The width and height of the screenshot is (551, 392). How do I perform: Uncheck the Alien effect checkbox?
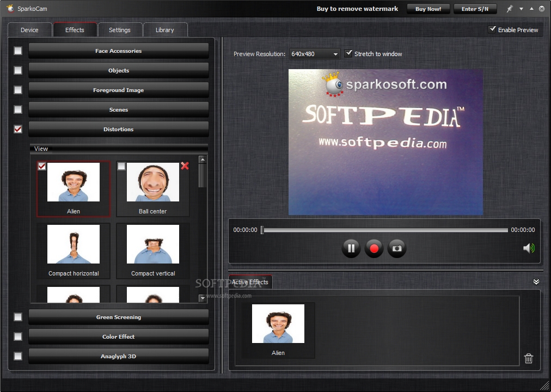coord(42,166)
